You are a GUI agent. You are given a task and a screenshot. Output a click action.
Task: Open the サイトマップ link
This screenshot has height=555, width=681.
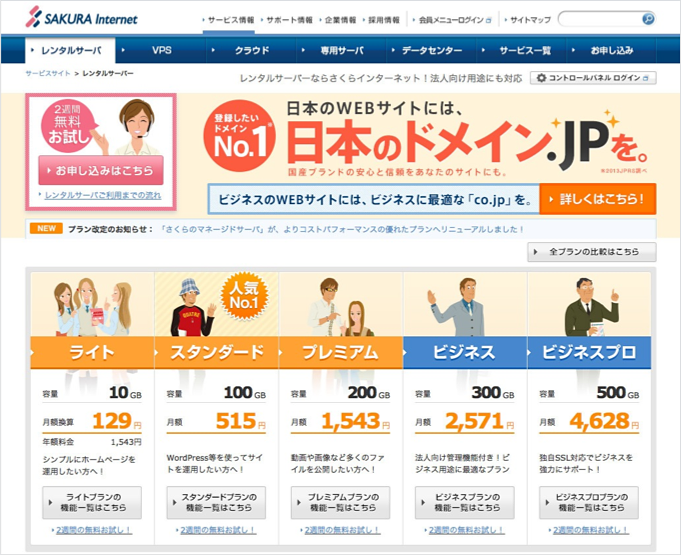tap(528, 20)
